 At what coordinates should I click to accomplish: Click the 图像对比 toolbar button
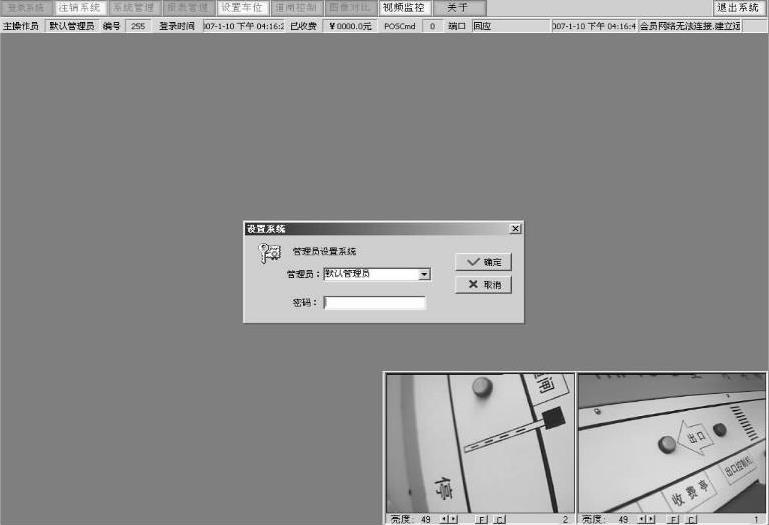coord(350,8)
